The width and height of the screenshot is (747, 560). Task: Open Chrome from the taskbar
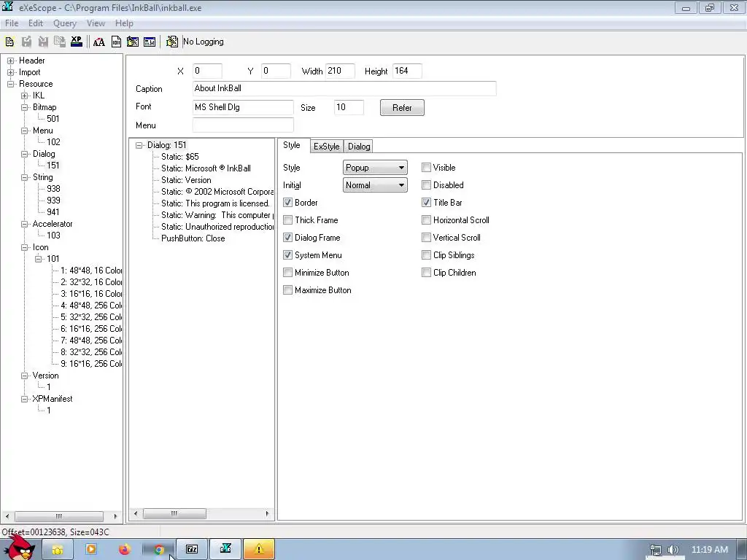tap(159, 550)
